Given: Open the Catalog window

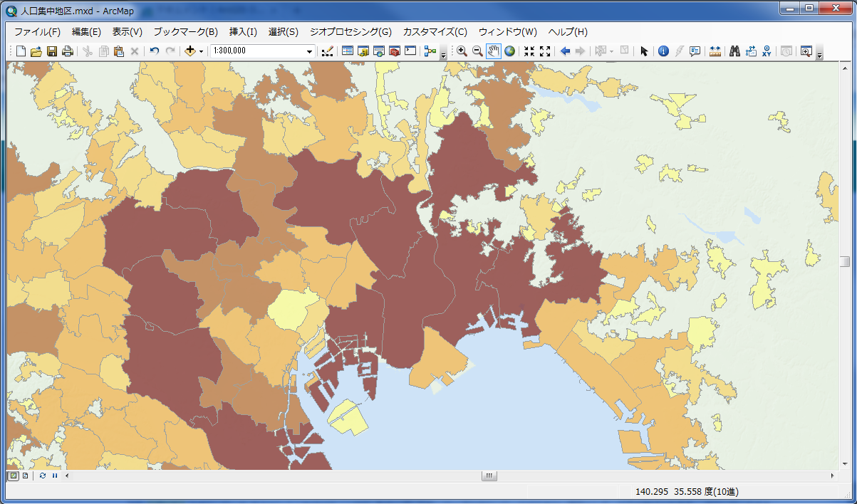Looking at the screenshot, I should point(362,51).
